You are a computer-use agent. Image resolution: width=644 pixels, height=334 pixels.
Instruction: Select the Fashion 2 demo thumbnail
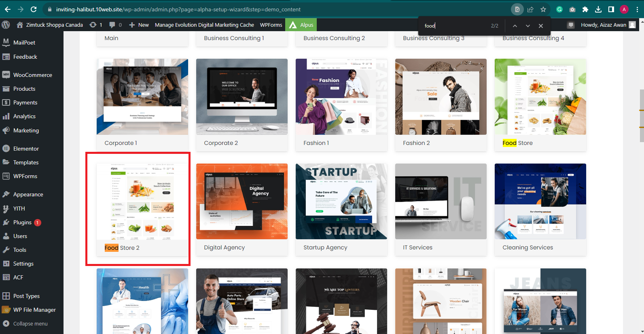click(441, 97)
